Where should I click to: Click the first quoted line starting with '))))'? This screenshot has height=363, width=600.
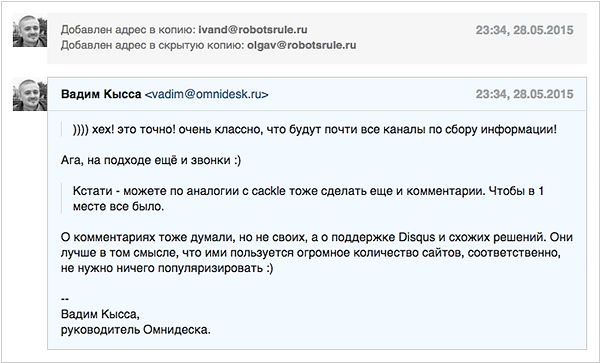pyautogui.click(x=315, y=129)
